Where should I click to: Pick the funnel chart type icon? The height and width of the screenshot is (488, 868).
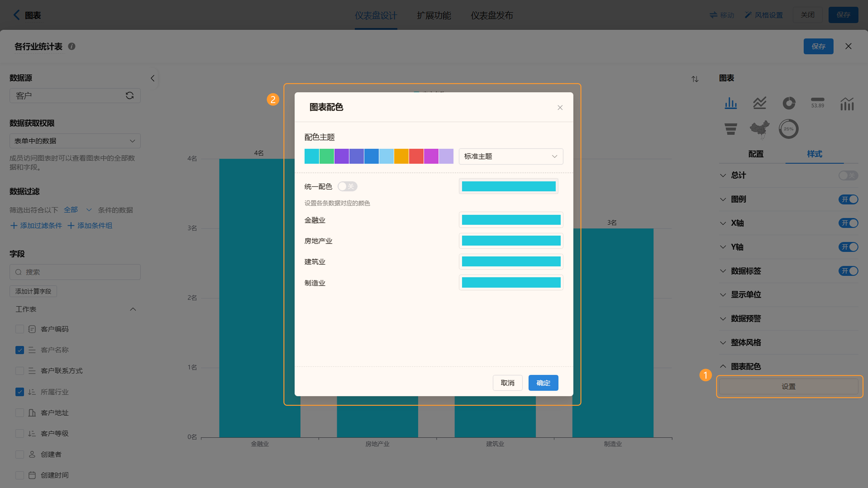click(x=731, y=129)
